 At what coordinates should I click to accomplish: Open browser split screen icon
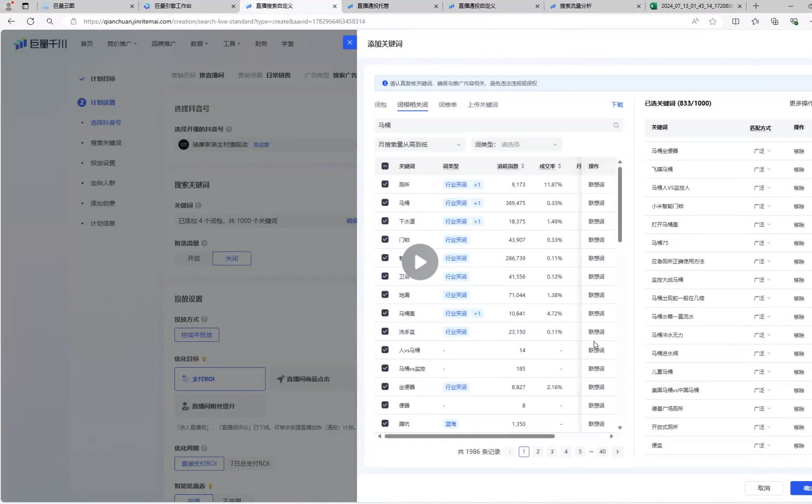point(735,21)
